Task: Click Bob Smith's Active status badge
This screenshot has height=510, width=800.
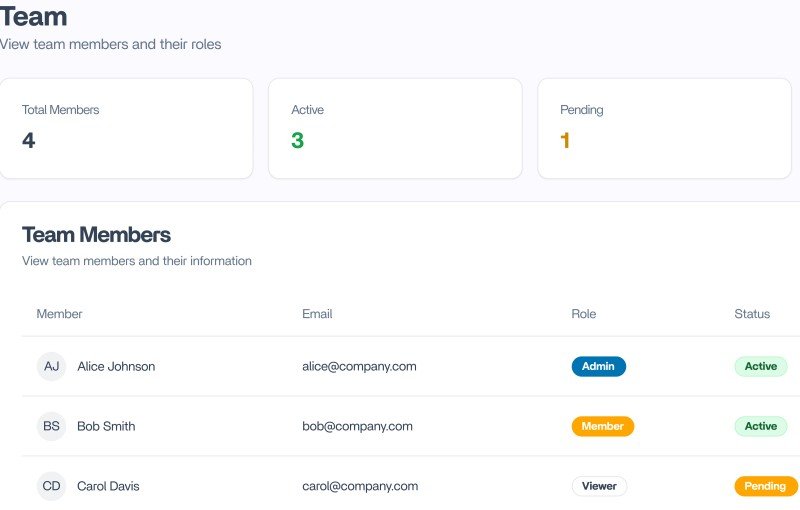Action: (760, 426)
